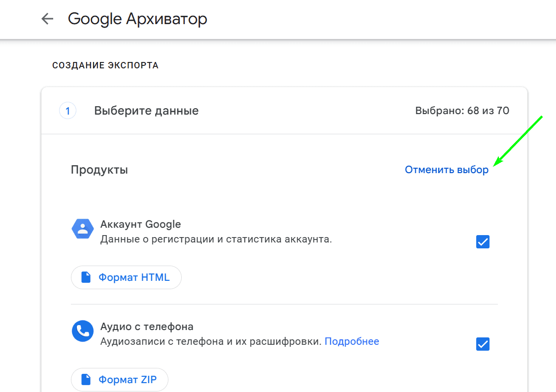Go back using the arrow icon
Viewport: 556px width, 392px height.
coord(47,19)
